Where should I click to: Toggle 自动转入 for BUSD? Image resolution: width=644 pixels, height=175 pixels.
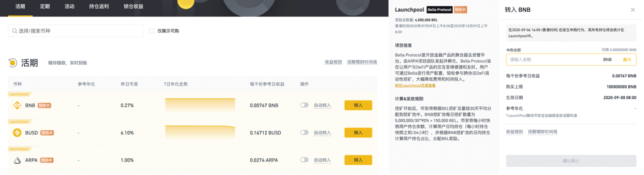[305, 133]
